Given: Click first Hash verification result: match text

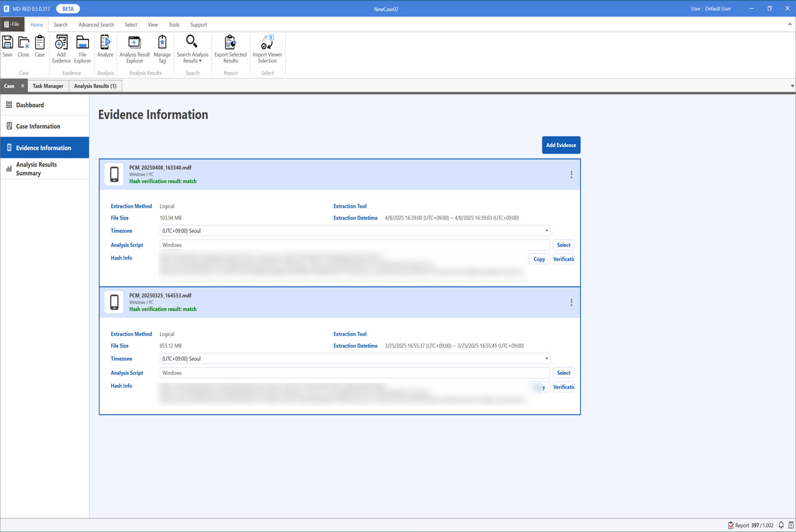Looking at the screenshot, I should (163, 181).
